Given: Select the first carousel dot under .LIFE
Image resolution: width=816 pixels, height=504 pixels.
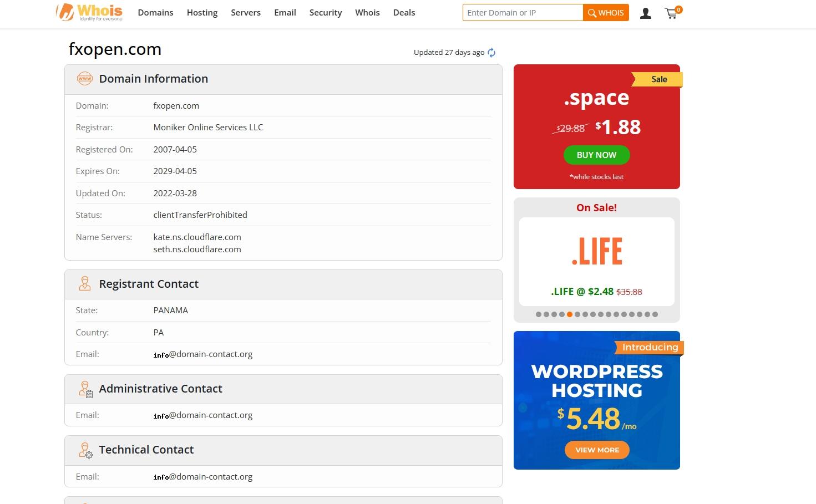Looking at the screenshot, I should [539, 314].
